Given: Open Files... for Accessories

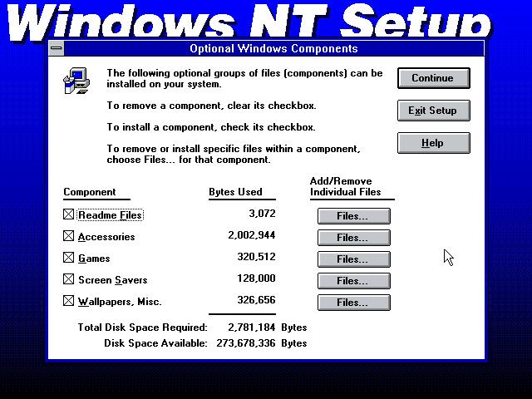Looking at the screenshot, I should point(353,238).
